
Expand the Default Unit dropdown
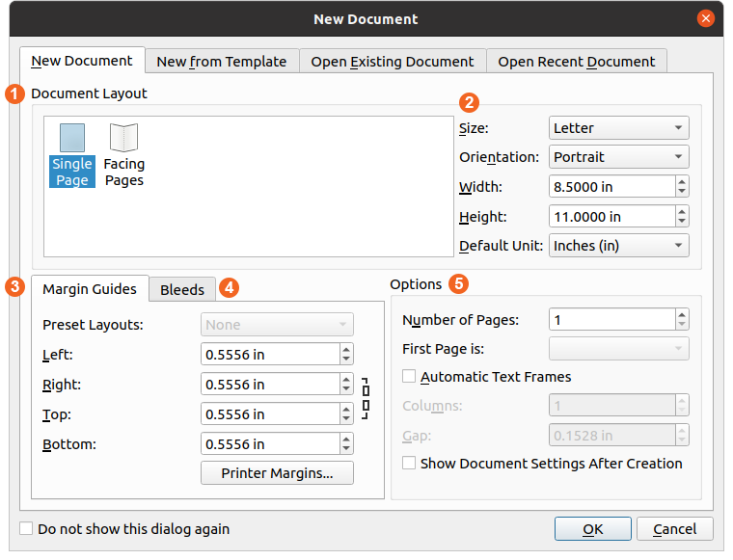tap(618, 246)
